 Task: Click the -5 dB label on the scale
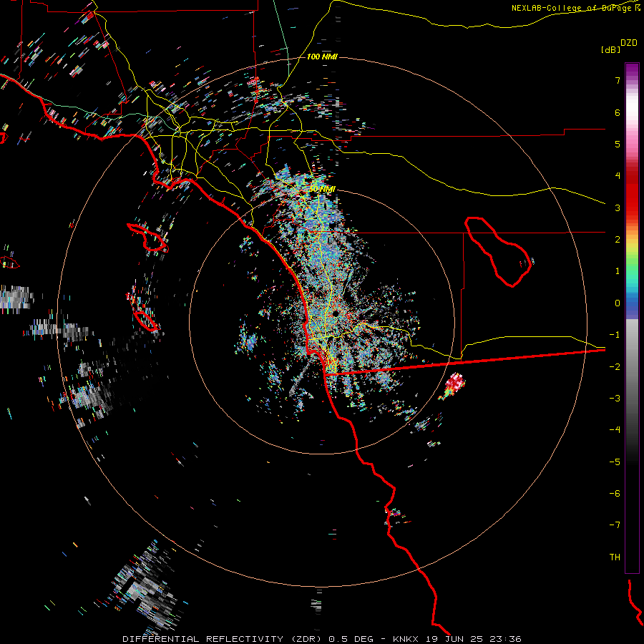[615, 462]
